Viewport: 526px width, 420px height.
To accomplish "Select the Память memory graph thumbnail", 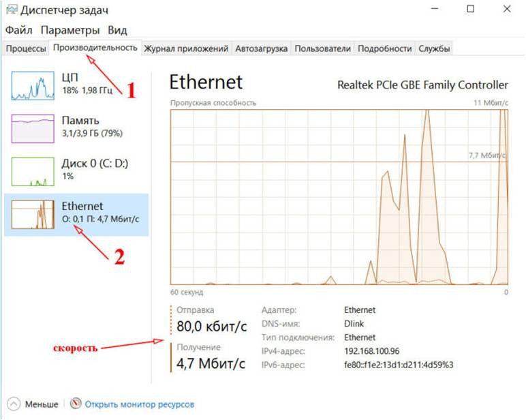I will [x=32, y=127].
